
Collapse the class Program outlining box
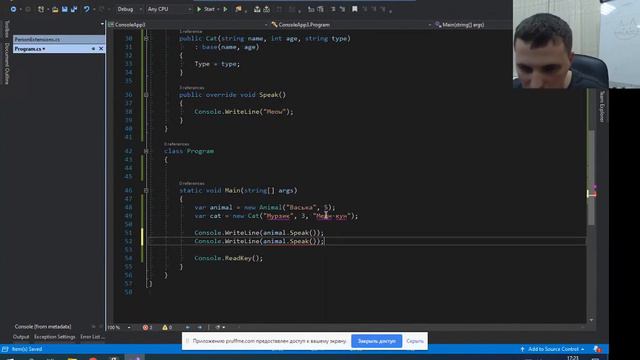(x=146, y=151)
